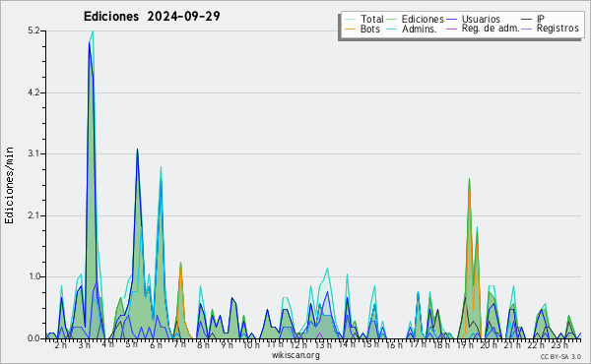Viewport: 591px width, 364px height.
Task: Click the '21 h' x-axis label
Action: pyautogui.click(x=512, y=345)
